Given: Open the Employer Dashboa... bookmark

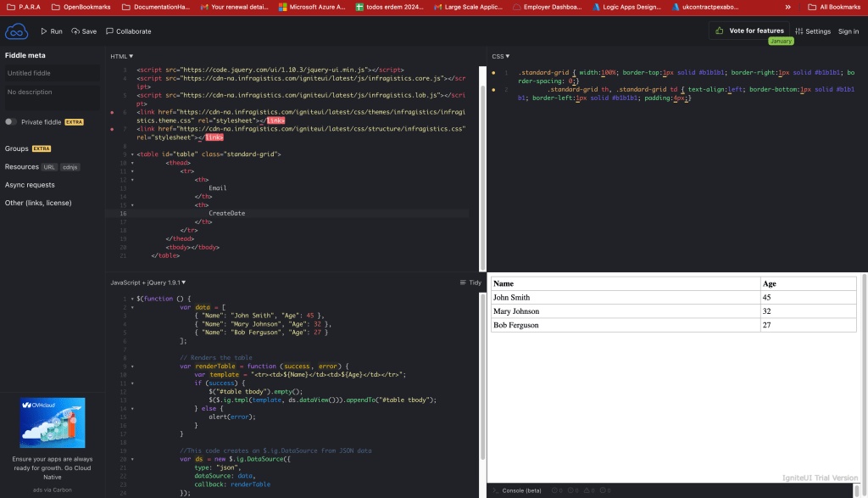Looking at the screenshot, I should coord(547,7).
